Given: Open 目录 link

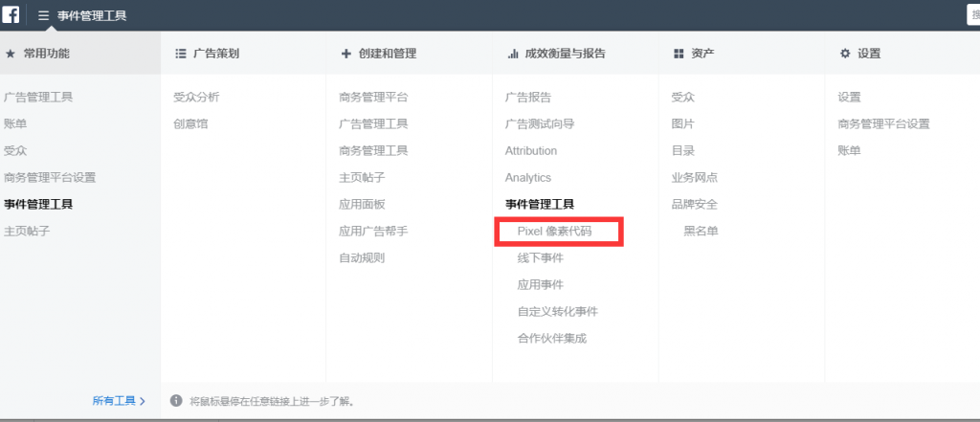Looking at the screenshot, I should click(683, 150).
